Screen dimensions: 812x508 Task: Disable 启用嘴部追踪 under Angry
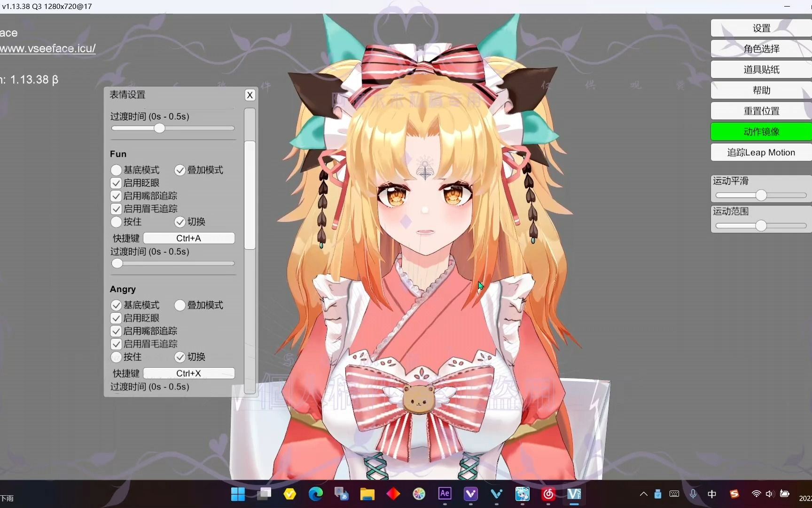(x=116, y=331)
